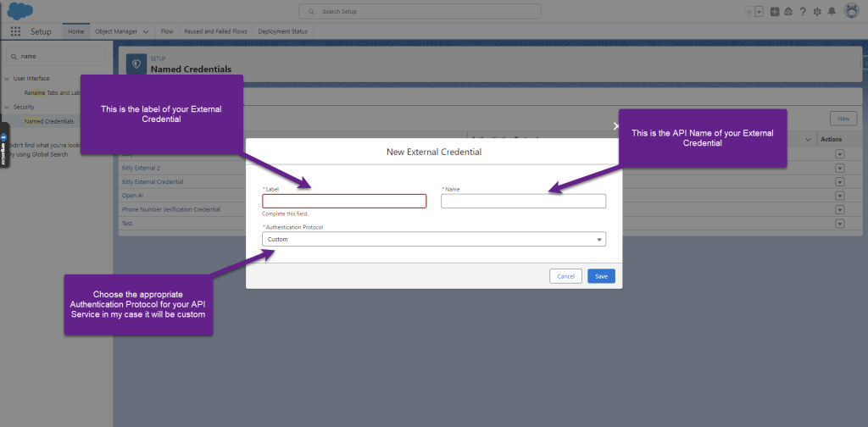Open the Help question mark icon

pyautogui.click(x=804, y=12)
